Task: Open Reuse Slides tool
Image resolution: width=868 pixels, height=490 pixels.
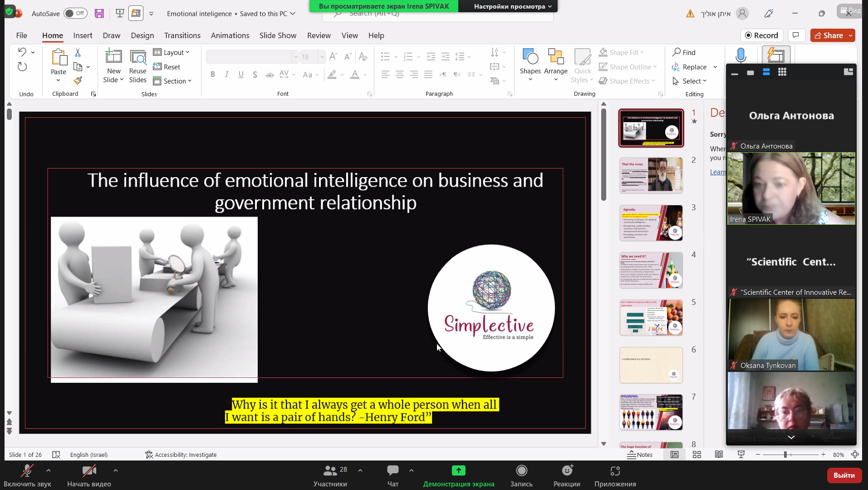Action: tap(138, 66)
